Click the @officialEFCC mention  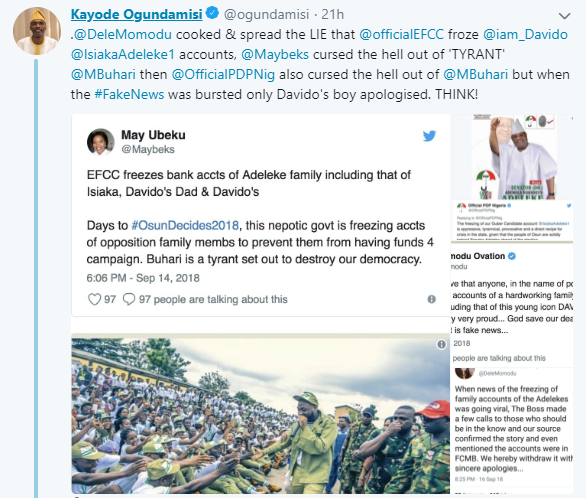tap(401, 34)
